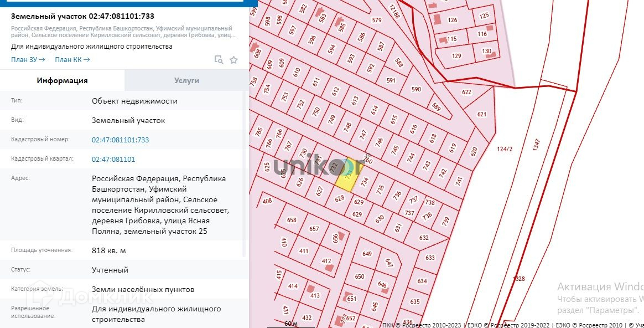Select parcel 657 on the map

314,229
